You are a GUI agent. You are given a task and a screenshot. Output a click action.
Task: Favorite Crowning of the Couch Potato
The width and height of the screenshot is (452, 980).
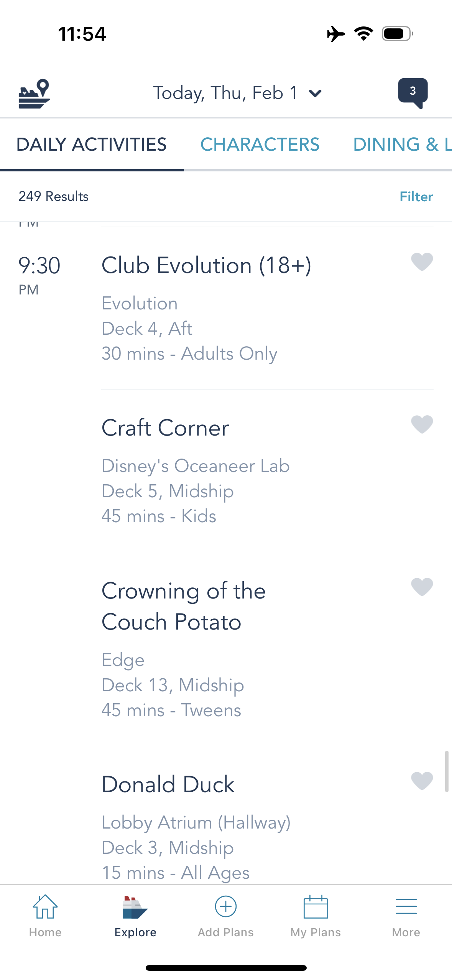[x=422, y=587]
